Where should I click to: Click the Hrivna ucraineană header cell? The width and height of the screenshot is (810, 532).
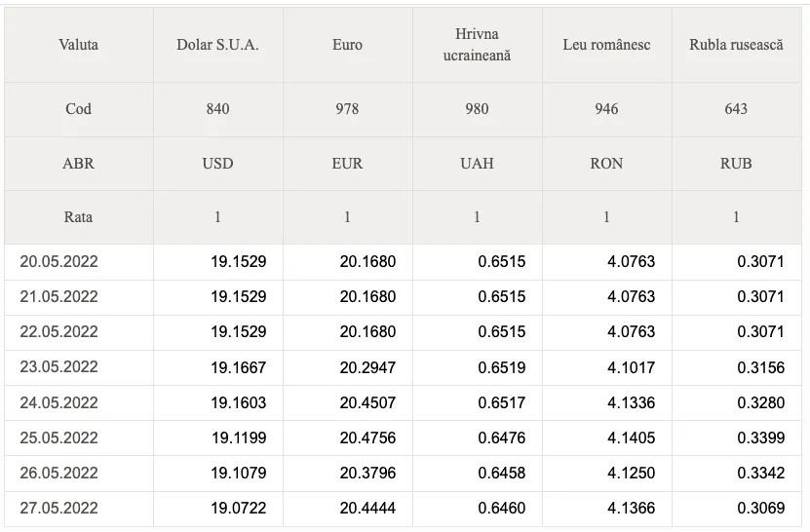pyautogui.click(x=478, y=45)
